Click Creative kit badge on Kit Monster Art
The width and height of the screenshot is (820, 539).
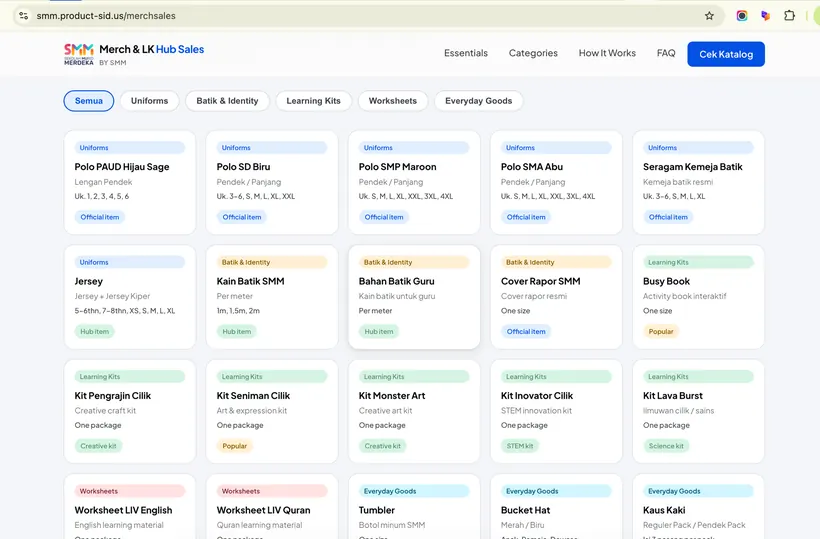click(382, 446)
